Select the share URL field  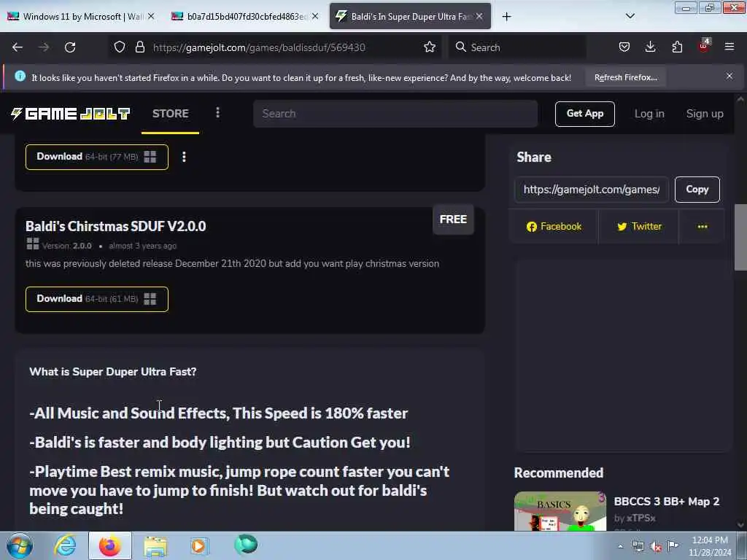[x=592, y=190]
